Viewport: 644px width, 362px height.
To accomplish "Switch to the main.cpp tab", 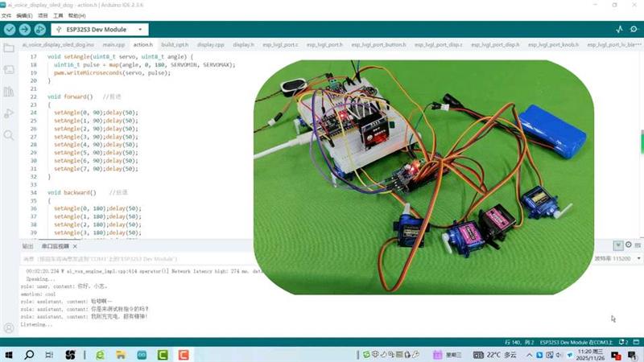I will (x=114, y=44).
